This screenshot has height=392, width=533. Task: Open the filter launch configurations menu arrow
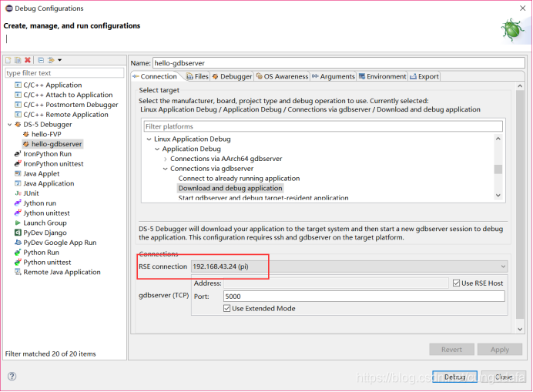[60, 60]
